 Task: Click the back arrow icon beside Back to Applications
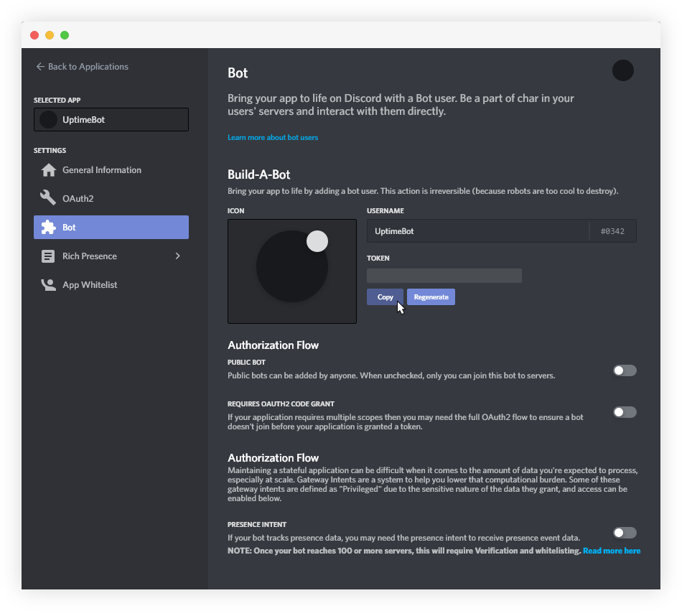(40, 67)
